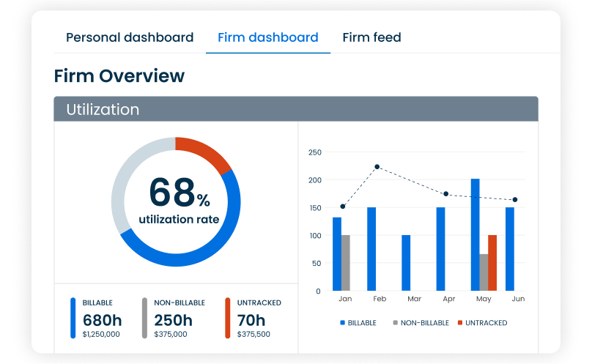Click the blue March billable bar

click(x=406, y=262)
